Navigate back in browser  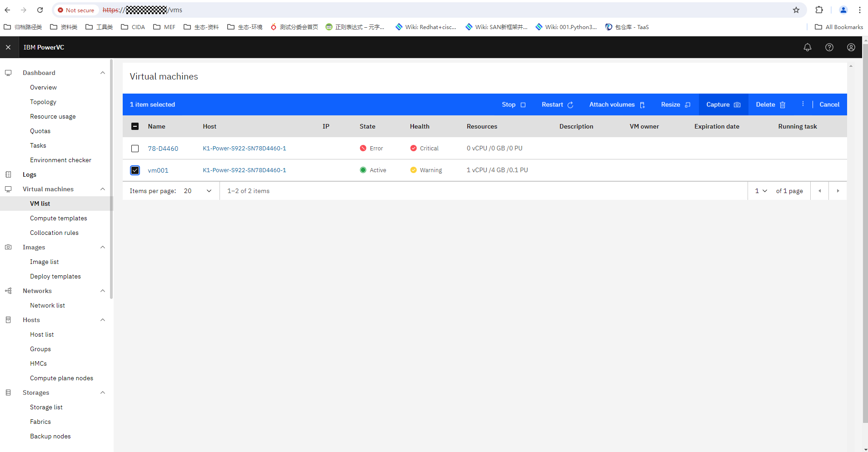(x=8, y=10)
